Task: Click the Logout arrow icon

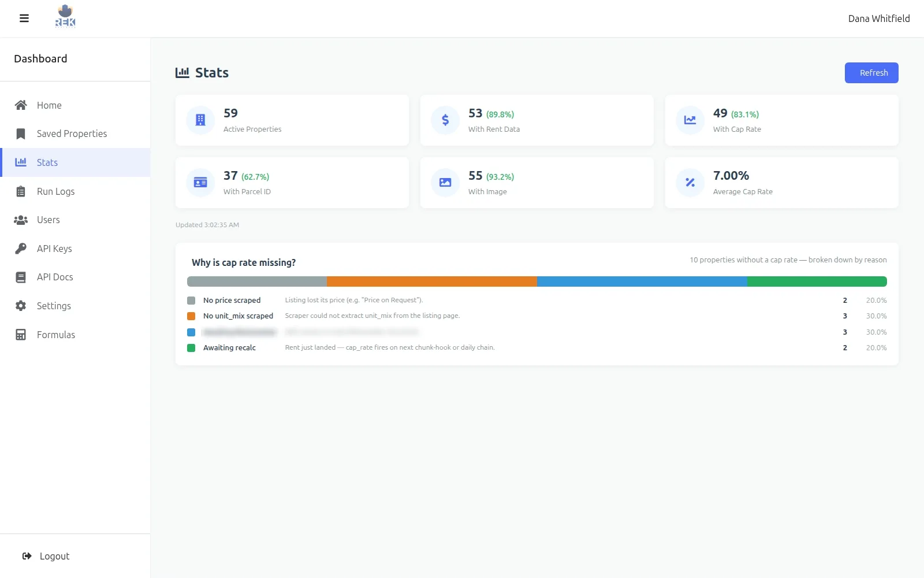Action: 27,556
